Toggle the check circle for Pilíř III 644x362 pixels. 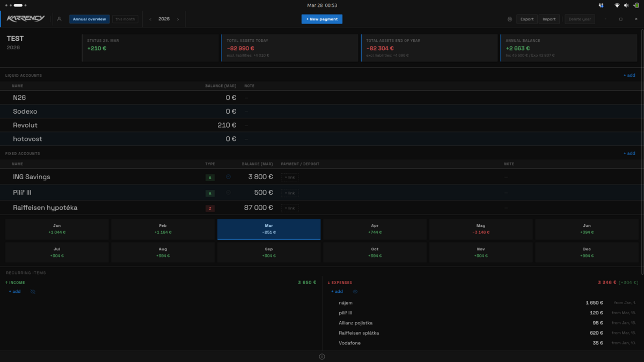coord(228,193)
